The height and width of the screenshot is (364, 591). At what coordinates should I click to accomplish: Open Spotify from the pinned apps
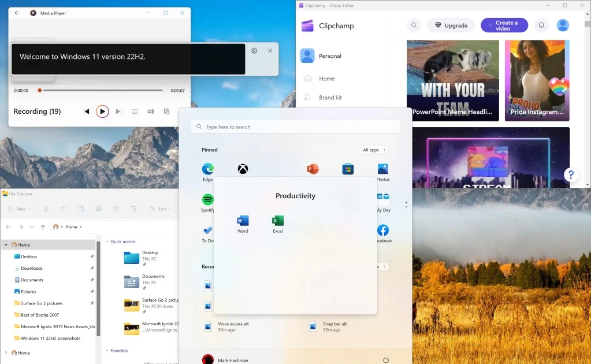point(206,200)
